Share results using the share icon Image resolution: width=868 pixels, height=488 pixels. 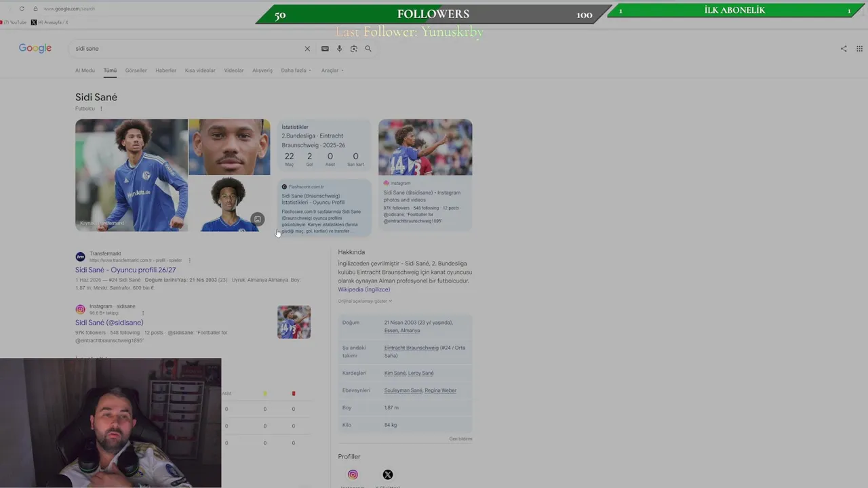pyautogui.click(x=844, y=49)
